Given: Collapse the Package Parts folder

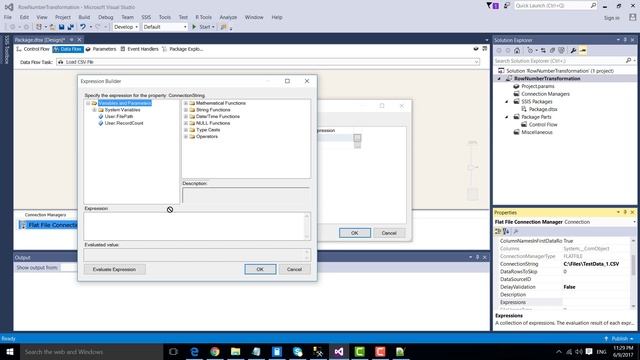Looking at the screenshot, I should 507,117.
